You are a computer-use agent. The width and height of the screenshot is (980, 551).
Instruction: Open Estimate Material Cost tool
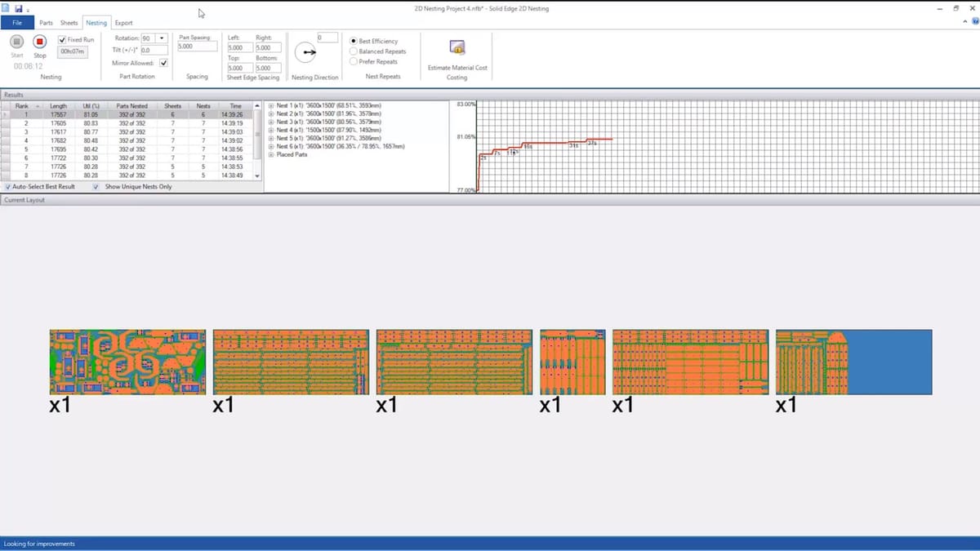[x=457, y=48]
